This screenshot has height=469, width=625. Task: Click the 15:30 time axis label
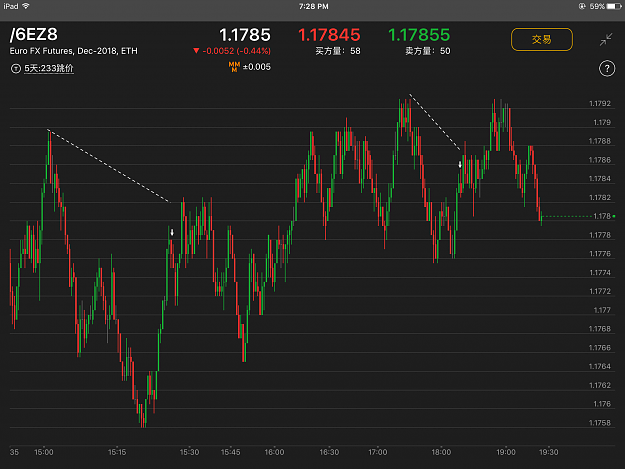coord(189,452)
